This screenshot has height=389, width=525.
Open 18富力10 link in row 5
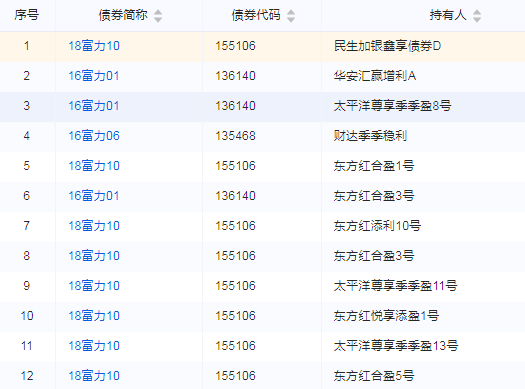point(94,166)
